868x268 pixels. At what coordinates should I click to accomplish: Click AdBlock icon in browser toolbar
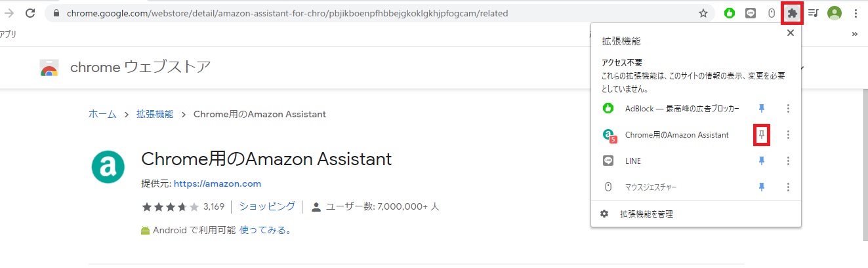[729, 12]
